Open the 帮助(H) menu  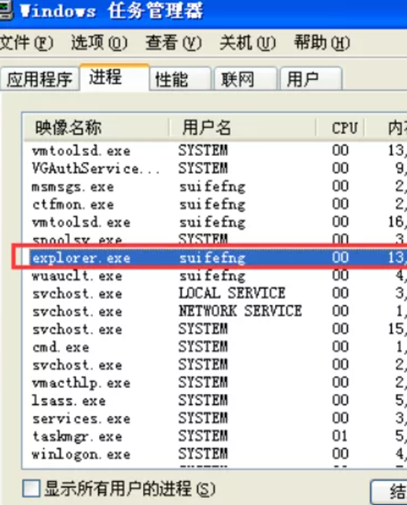(322, 43)
